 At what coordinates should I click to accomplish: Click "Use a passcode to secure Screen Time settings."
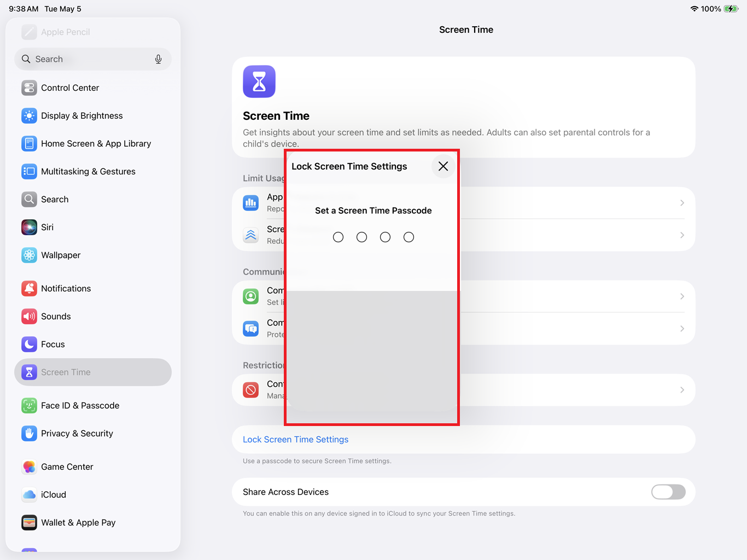click(x=317, y=461)
